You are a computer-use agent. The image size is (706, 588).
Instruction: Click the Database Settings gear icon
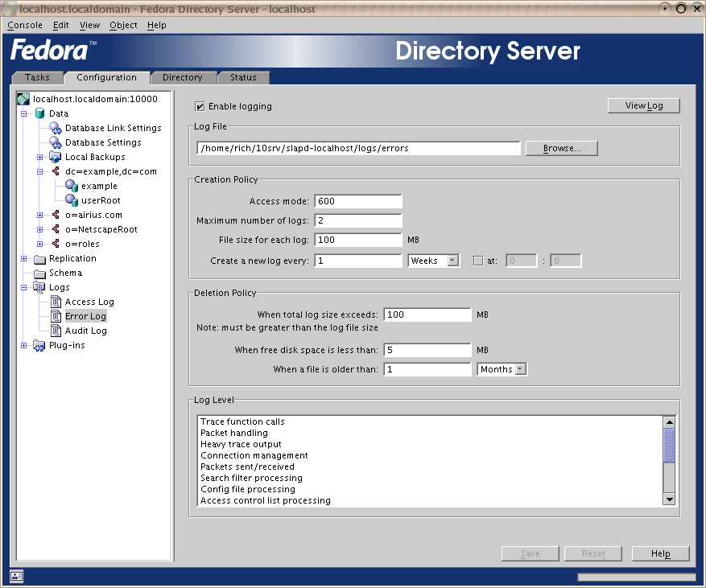[55, 142]
